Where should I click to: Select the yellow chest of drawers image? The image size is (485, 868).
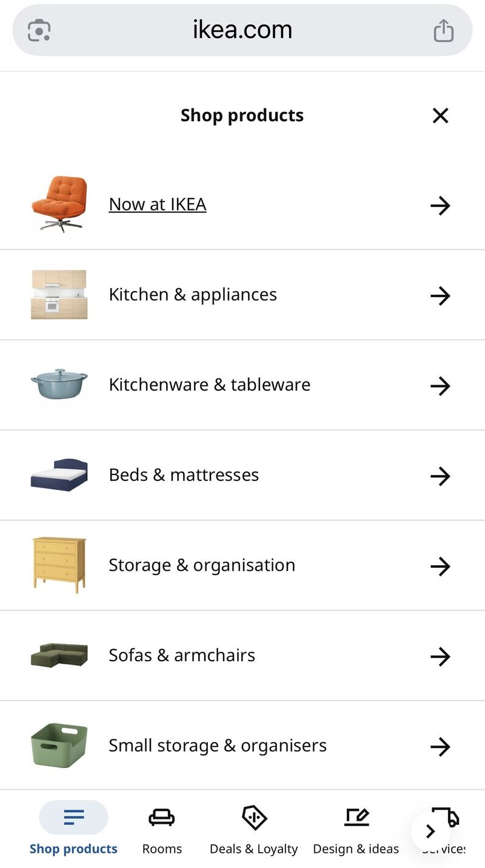(59, 564)
